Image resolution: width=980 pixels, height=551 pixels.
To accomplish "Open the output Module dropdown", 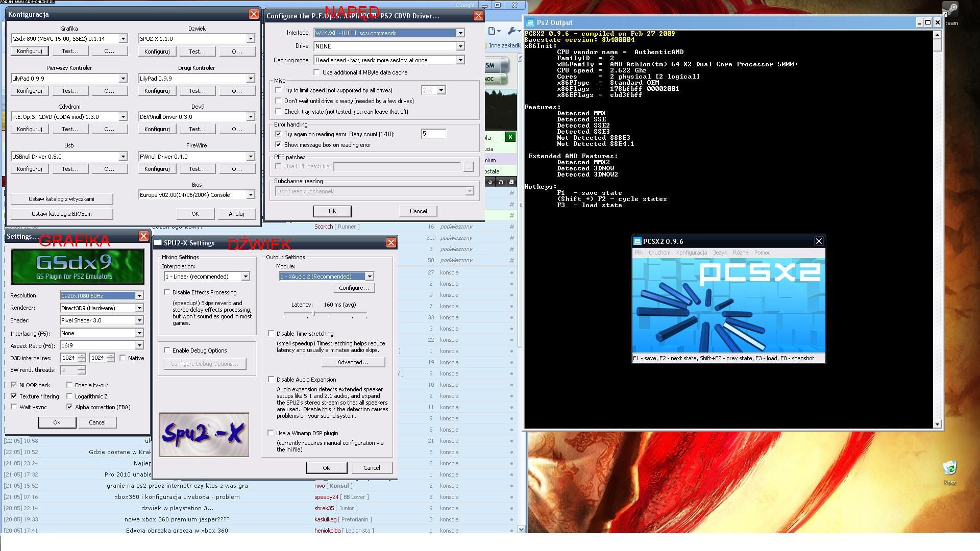I will [370, 277].
